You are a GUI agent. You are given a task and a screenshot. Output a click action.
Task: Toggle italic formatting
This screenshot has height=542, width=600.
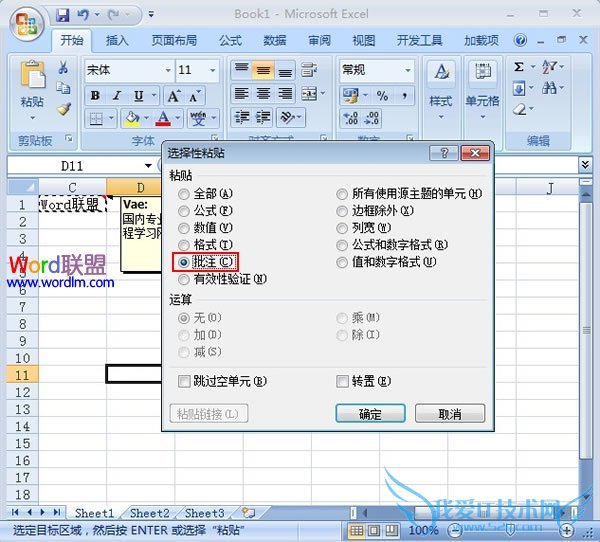(117, 96)
